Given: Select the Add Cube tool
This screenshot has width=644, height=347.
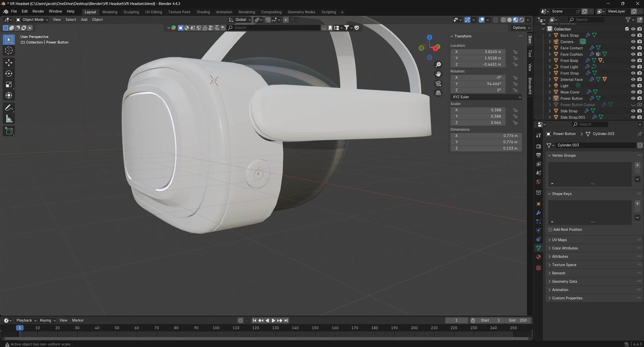Looking at the screenshot, I should pyautogui.click(x=9, y=131).
